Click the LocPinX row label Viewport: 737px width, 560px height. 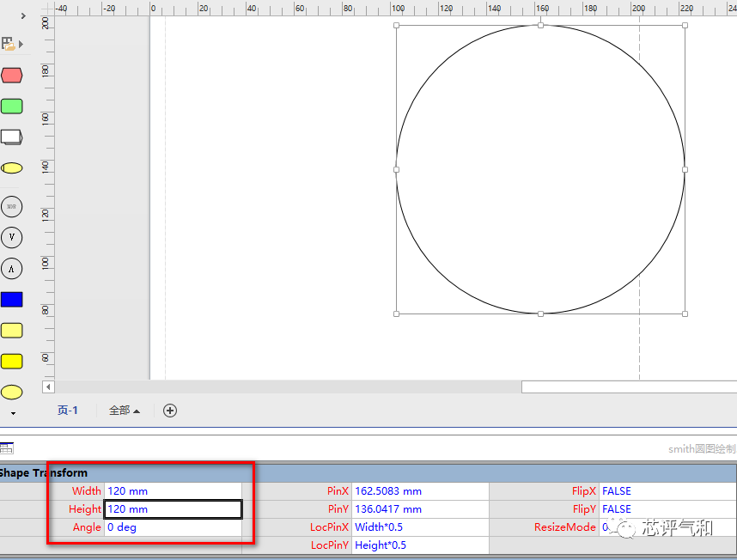(330, 527)
